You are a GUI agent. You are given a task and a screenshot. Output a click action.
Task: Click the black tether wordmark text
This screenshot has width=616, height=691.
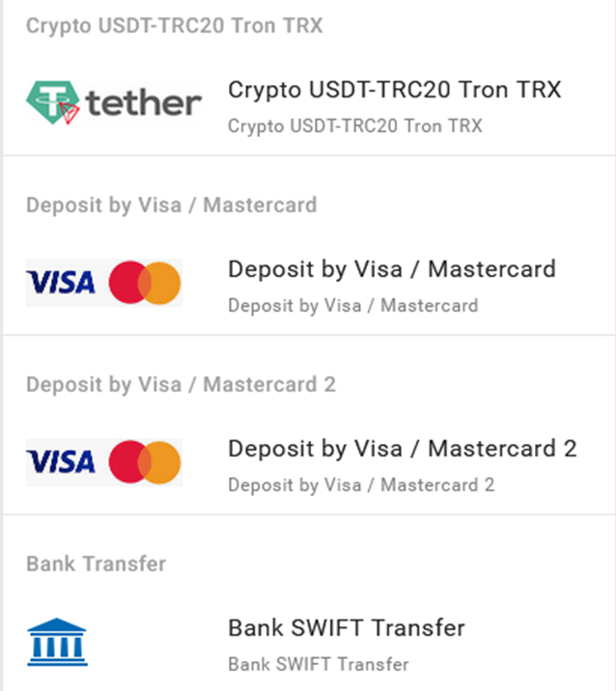[143, 102]
